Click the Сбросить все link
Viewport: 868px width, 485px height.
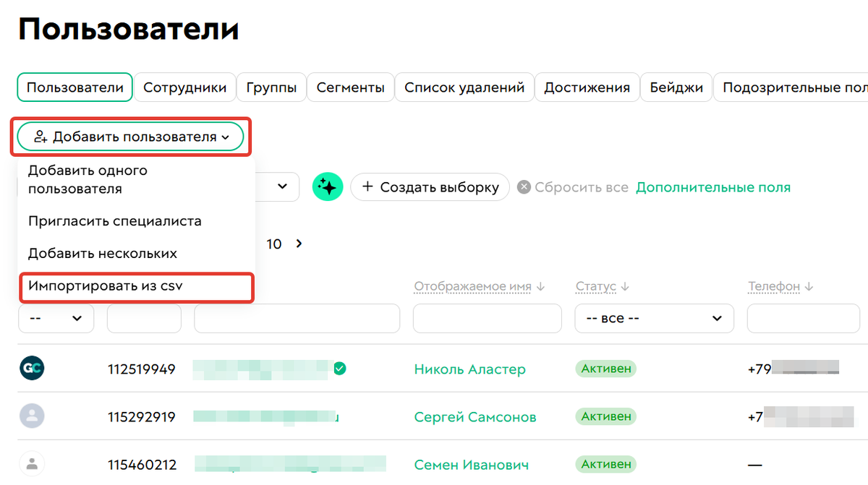click(x=582, y=187)
